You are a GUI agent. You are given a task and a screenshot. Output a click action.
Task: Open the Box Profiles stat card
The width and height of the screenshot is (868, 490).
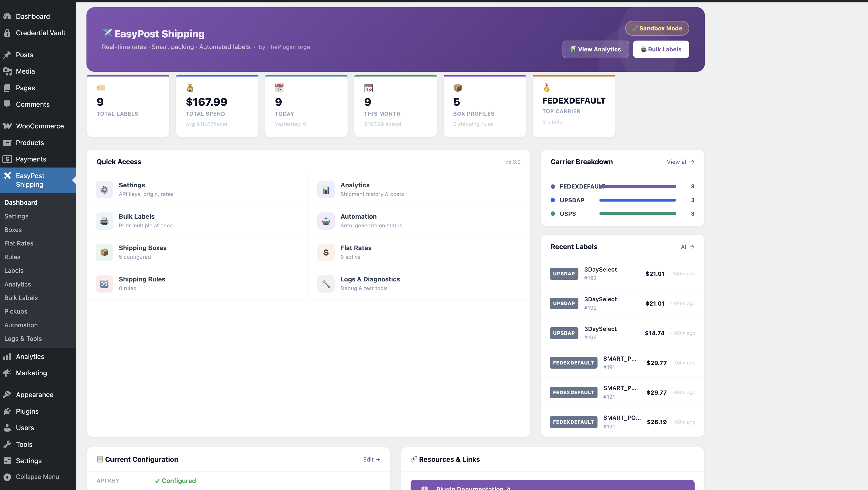pyautogui.click(x=484, y=106)
